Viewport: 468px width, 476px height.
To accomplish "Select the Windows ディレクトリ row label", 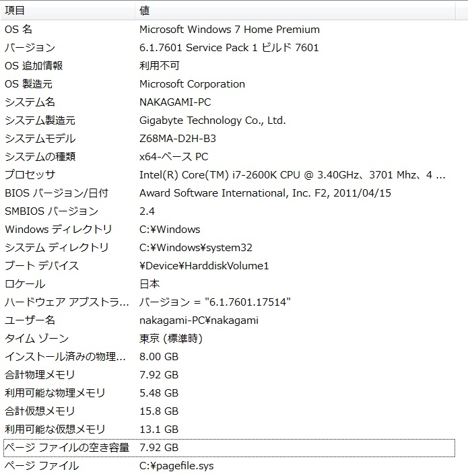I will [59, 230].
